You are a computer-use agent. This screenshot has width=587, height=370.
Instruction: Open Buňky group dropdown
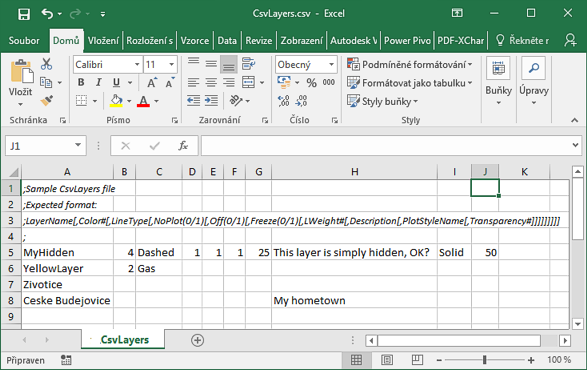[498, 82]
